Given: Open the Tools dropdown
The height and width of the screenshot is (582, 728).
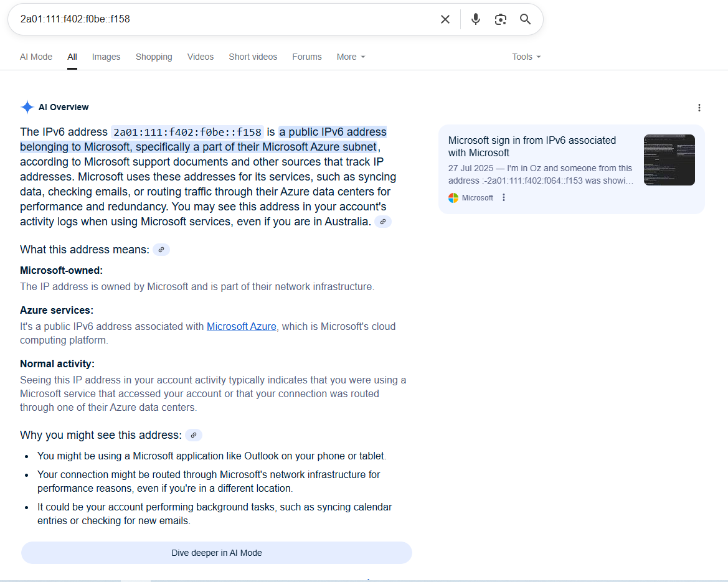Looking at the screenshot, I should [x=526, y=57].
